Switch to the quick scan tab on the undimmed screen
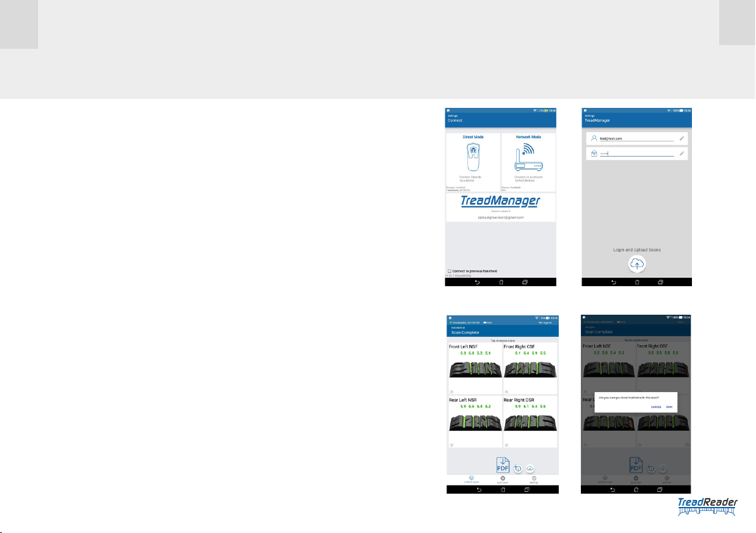The height and width of the screenshot is (533, 756). point(502,479)
